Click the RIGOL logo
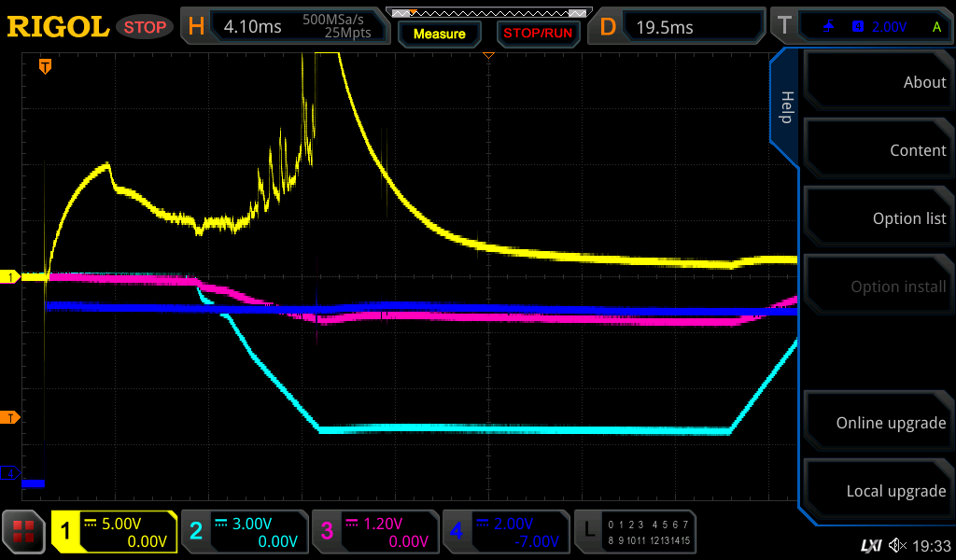Screen dimensions: 956x560 58,27
